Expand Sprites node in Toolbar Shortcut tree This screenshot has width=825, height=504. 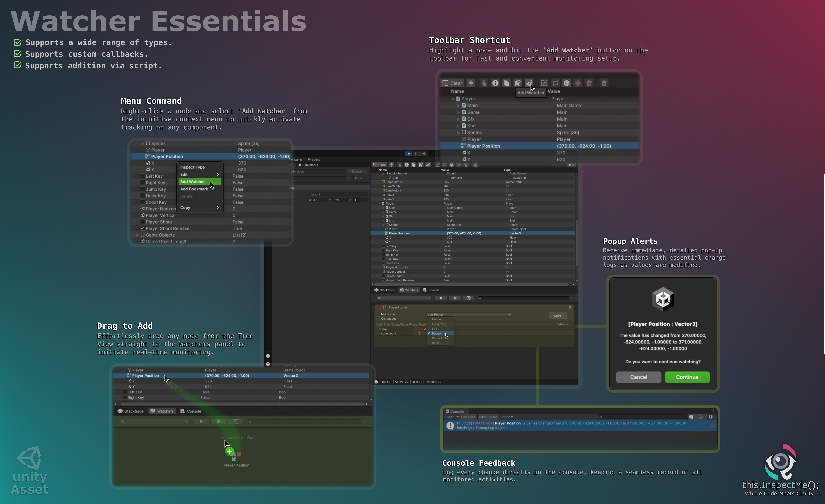click(x=458, y=133)
